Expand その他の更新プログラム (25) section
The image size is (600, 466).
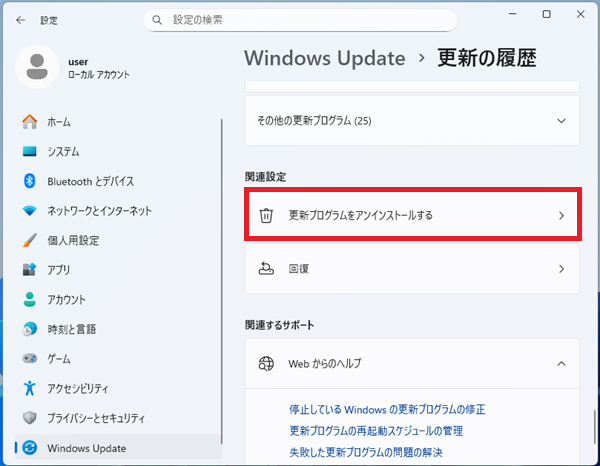(x=561, y=121)
